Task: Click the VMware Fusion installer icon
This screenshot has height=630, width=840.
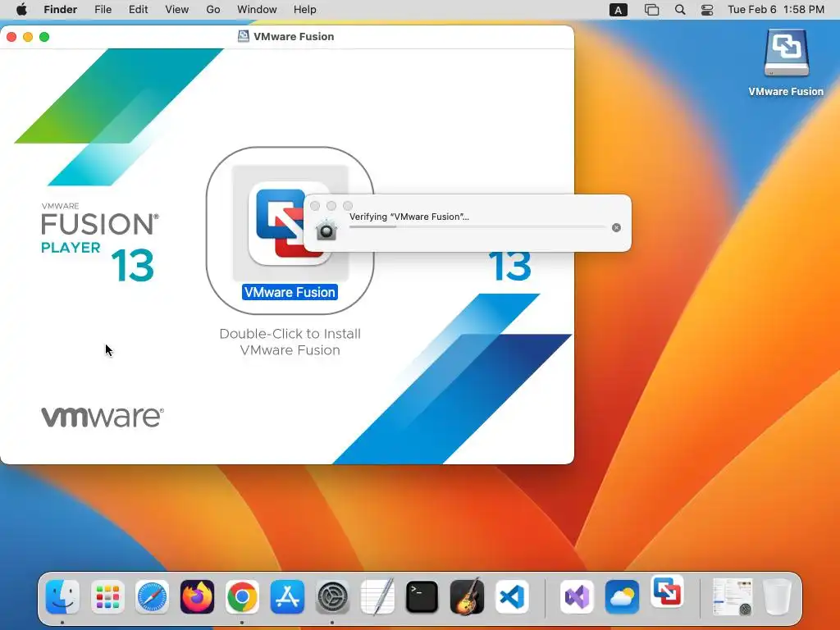Action: pyautogui.click(x=290, y=223)
